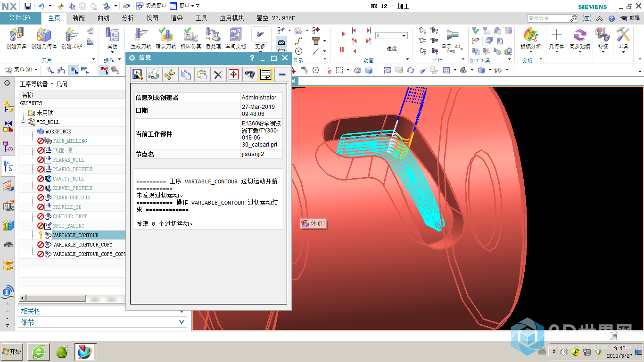
Task: Switch to the Application (应用模块) tab
Action: 232,18
